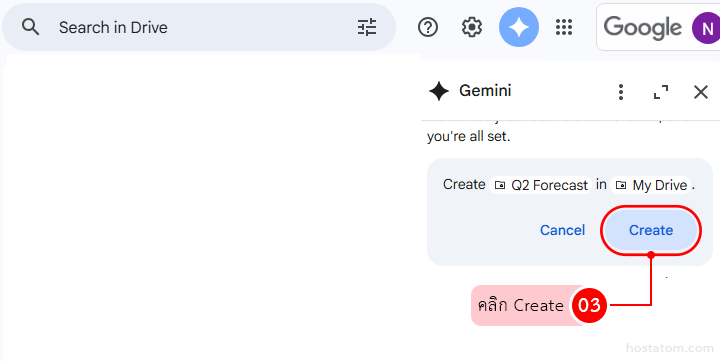Close the Gemini side panel
The image size is (720, 361).
point(701,92)
